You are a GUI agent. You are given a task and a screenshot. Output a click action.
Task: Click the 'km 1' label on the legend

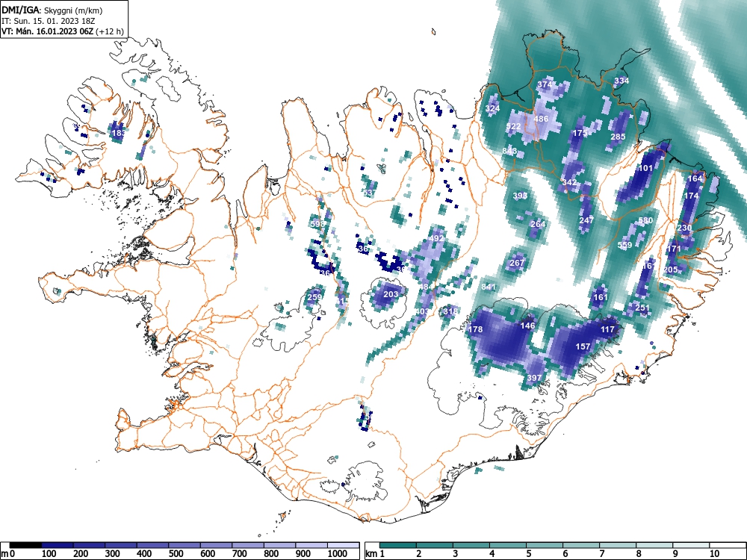[376, 553]
